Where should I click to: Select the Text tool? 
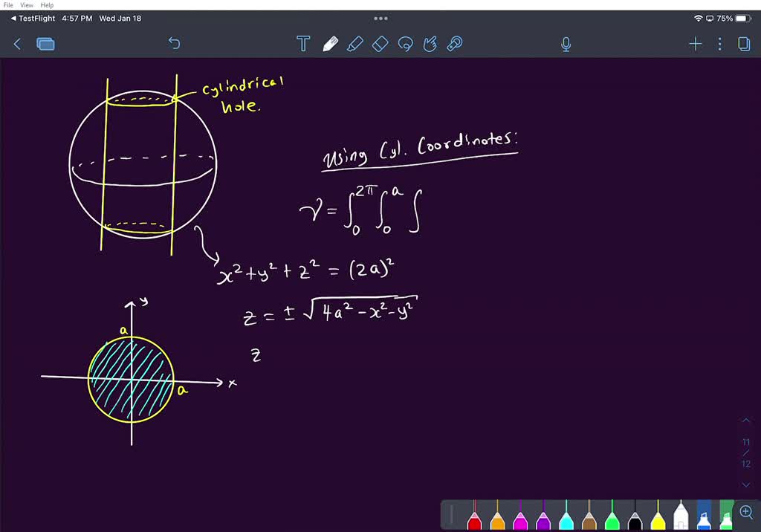click(x=303, y=44)
